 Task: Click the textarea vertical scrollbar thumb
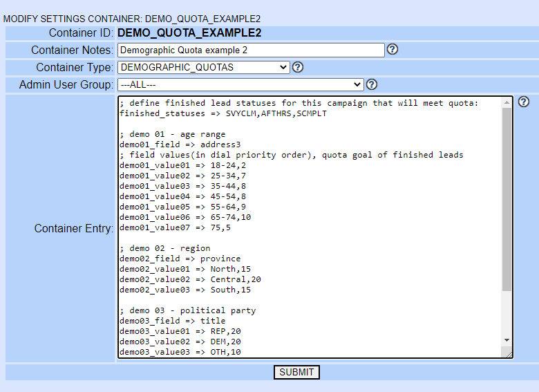[507, 199]
